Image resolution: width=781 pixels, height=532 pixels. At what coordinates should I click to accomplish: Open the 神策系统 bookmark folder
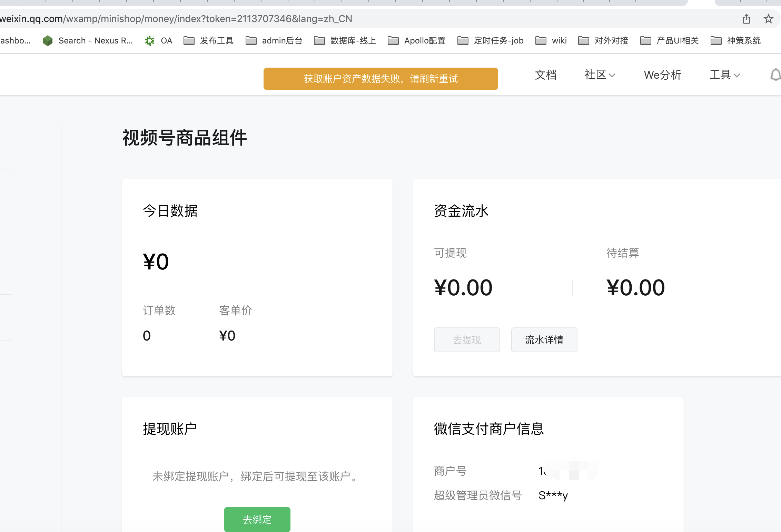pos(736,41)
